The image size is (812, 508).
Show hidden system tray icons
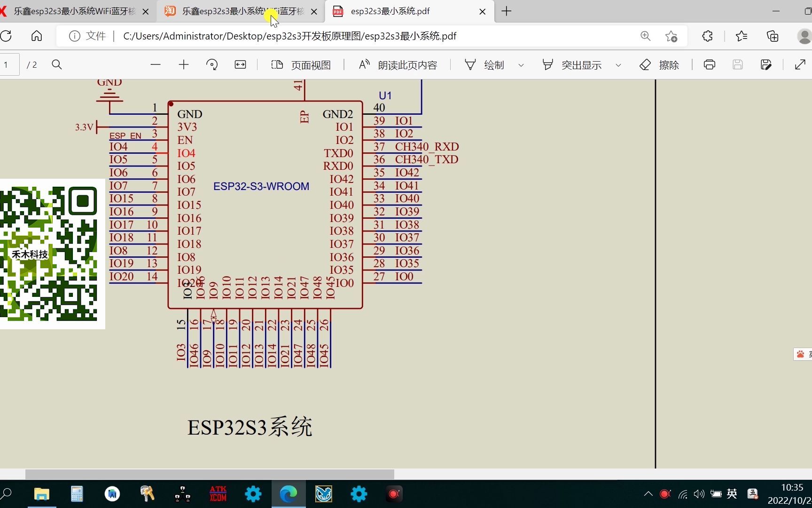tap(648, 494)
